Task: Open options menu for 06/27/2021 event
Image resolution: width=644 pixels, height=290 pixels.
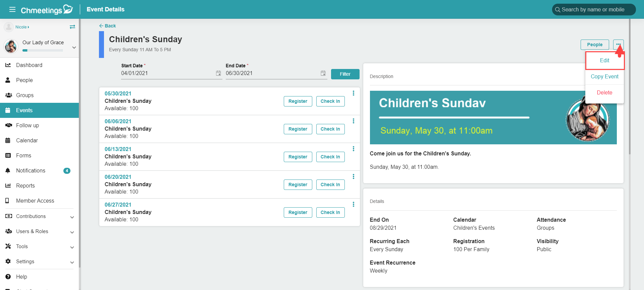Action: tap(353, 204)
